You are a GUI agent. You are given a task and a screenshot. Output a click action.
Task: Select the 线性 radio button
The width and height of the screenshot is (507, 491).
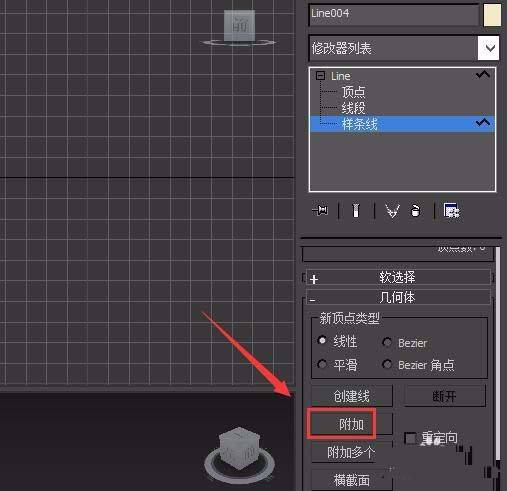(x=322, y=340)
